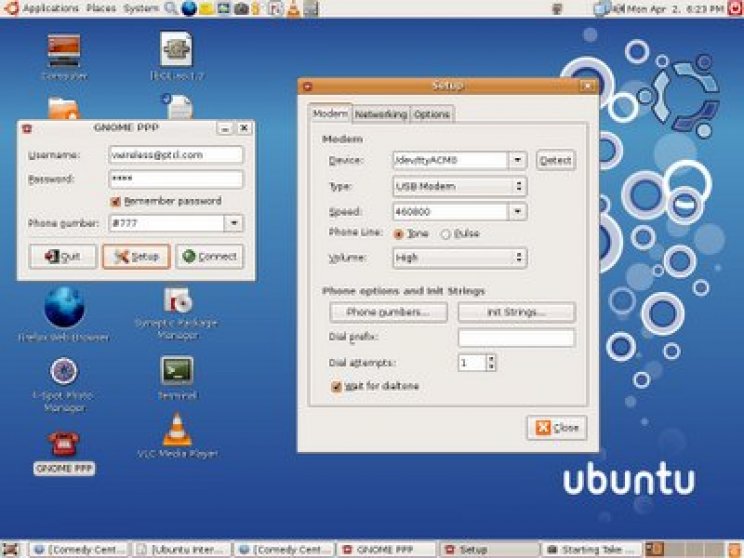The width and height of the screenshot is (744, 558).
Task: Click the Quit button in GNOME PPP
Action: coord(63,257)
